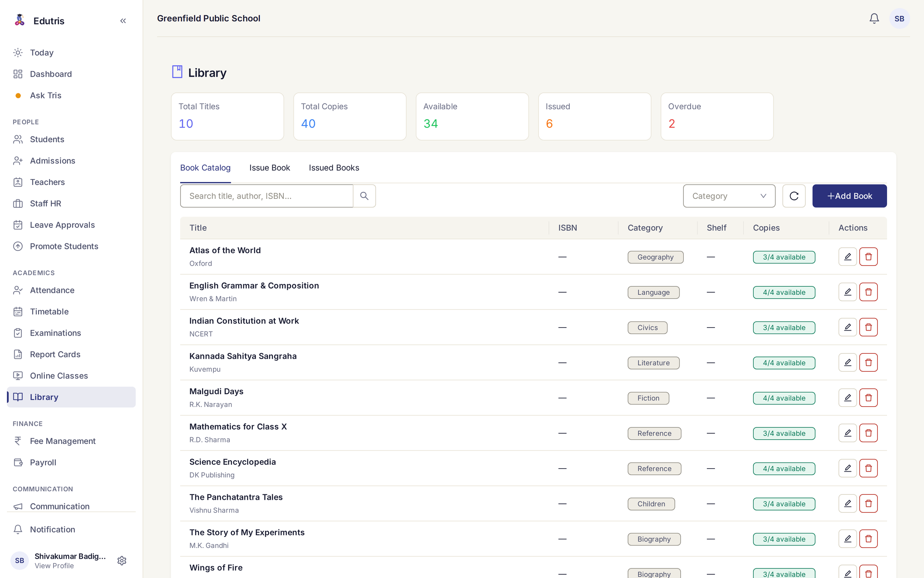Open Report Cards section
This screenshot has width=924, height=578.
[71, 354]
